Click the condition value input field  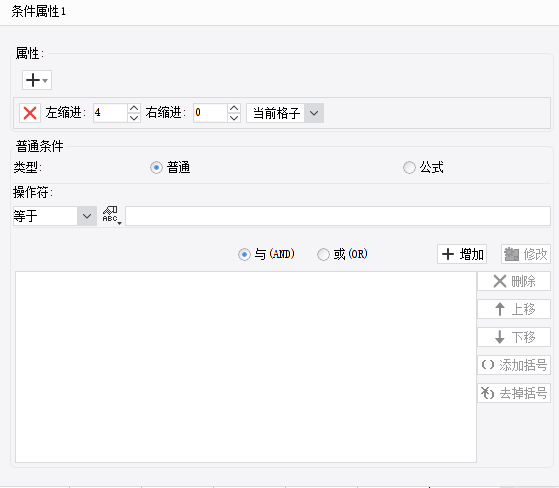pos(338,216)
